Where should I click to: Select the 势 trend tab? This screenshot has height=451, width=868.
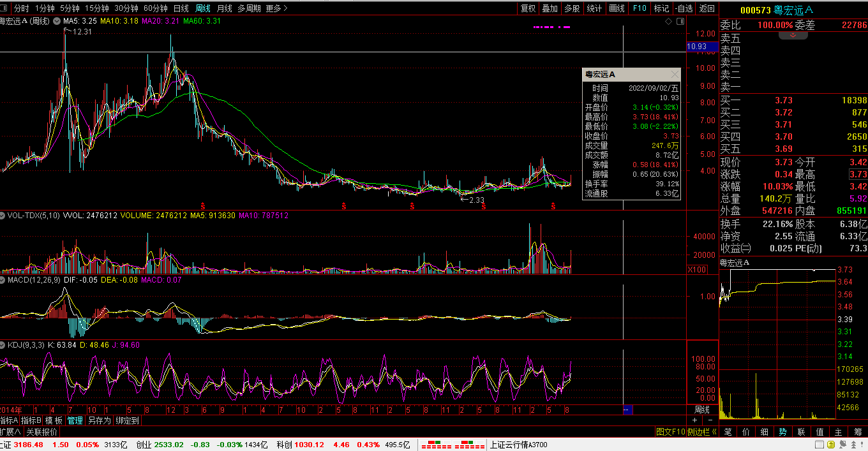783,432
